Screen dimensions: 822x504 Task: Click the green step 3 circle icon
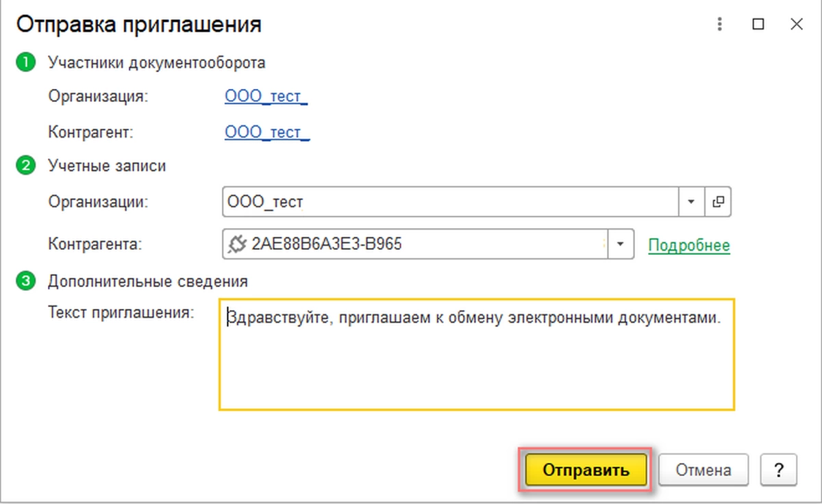[26, 281]
